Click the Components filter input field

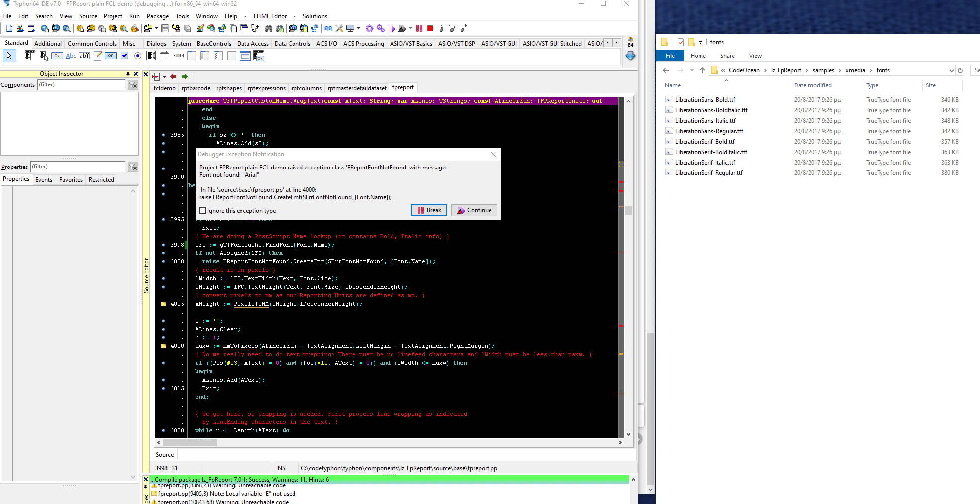click(82, 85)
